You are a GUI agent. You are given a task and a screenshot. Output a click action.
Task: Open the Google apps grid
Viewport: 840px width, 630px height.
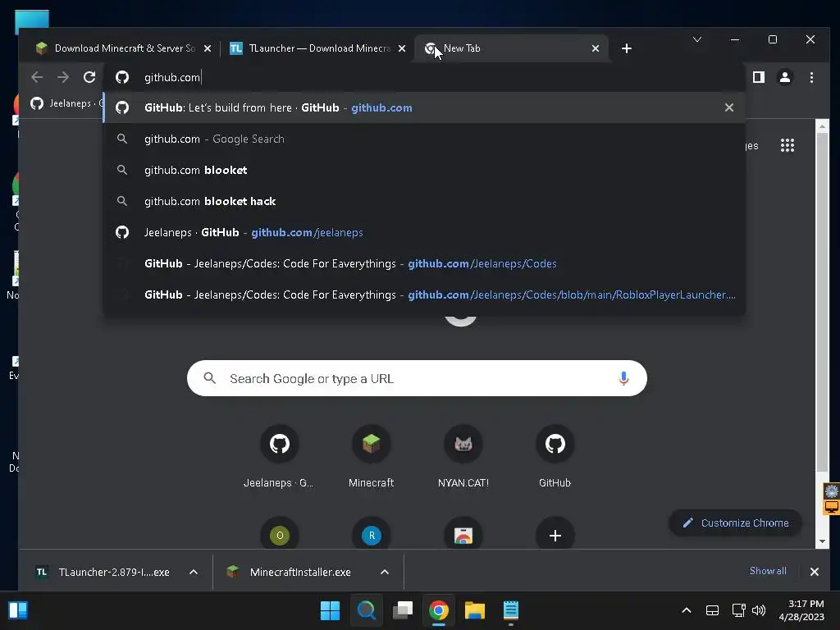pos(787,146)
